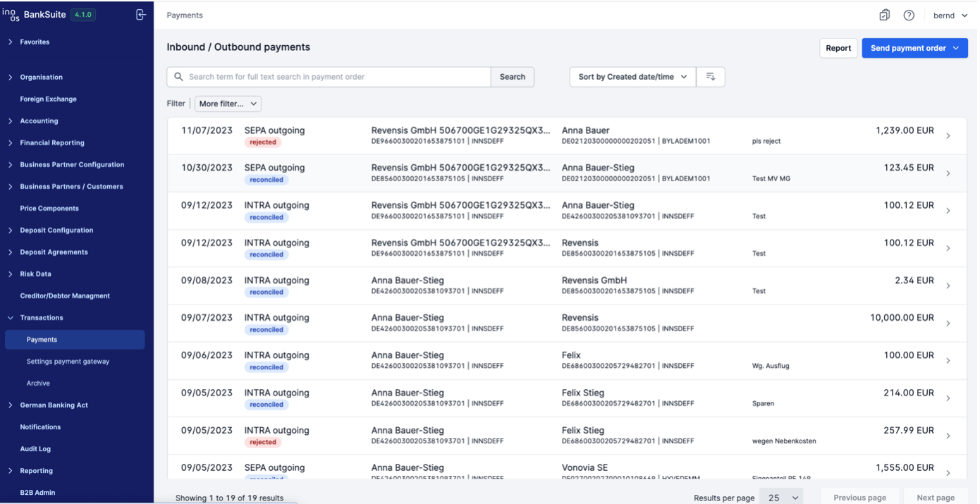Toggle the sort direction icon button
This screenshot has height=504, width=980.
tap(711, 77)
